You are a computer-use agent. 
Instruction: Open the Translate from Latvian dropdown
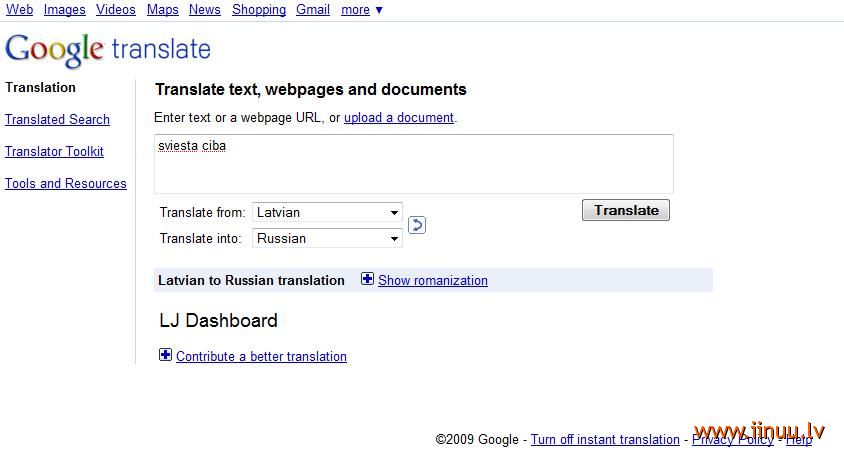coord(327,212)
